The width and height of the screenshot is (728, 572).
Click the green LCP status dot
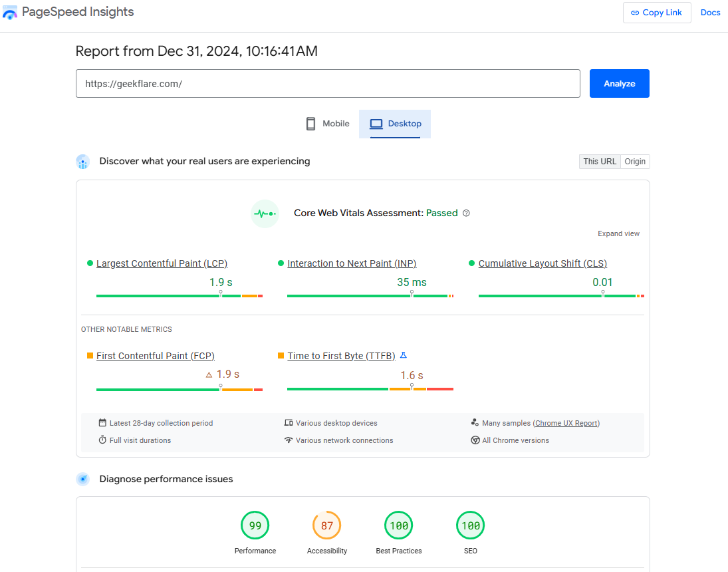tap(90, 263)
